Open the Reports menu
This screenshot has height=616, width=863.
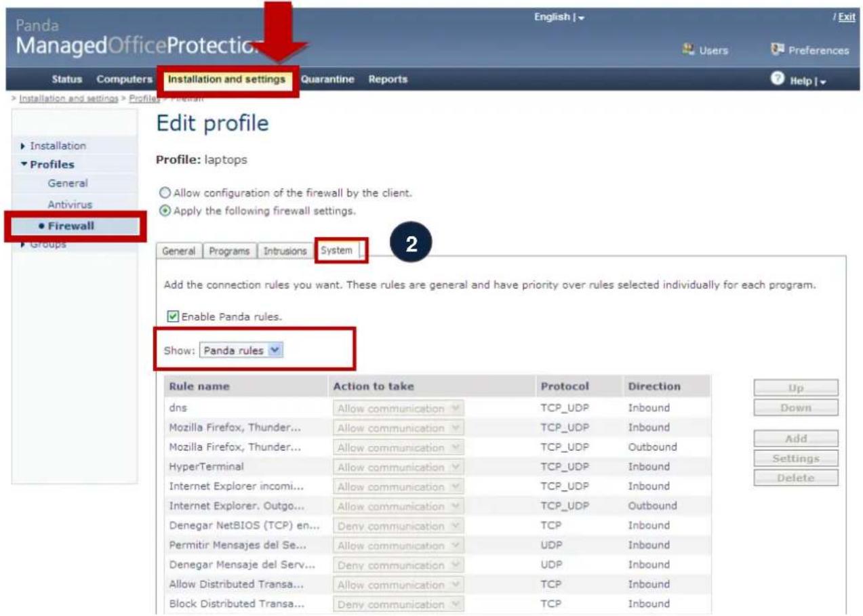pyautogui.click(x=388, y=80)
